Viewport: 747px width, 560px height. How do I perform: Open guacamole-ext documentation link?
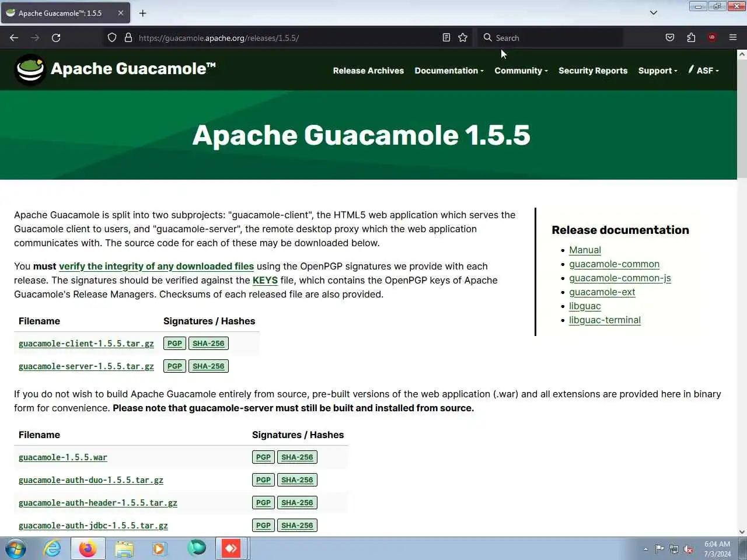click(602, 292)
